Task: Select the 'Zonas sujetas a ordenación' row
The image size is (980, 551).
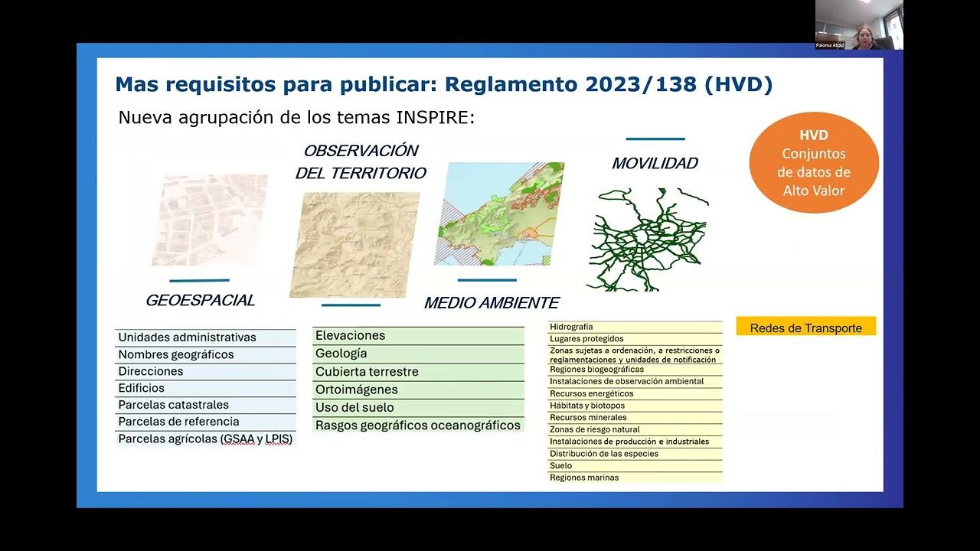Action: 635,355
